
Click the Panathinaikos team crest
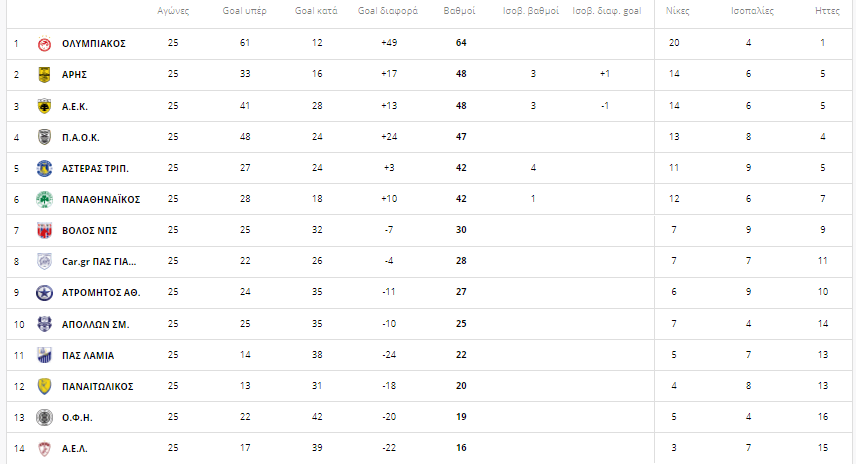click(44, 199)
